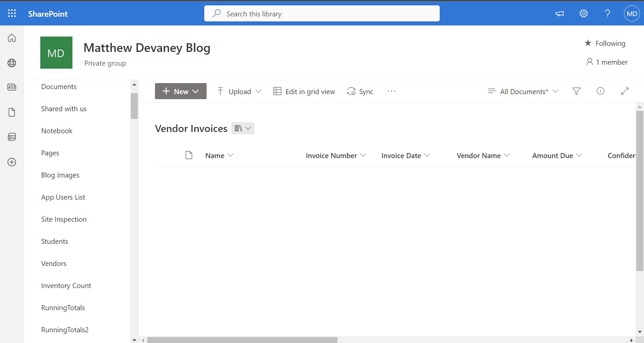Viewport: 644px width, 343px height.
Task: Toggle Following for this site
Action: pos(605,43)
